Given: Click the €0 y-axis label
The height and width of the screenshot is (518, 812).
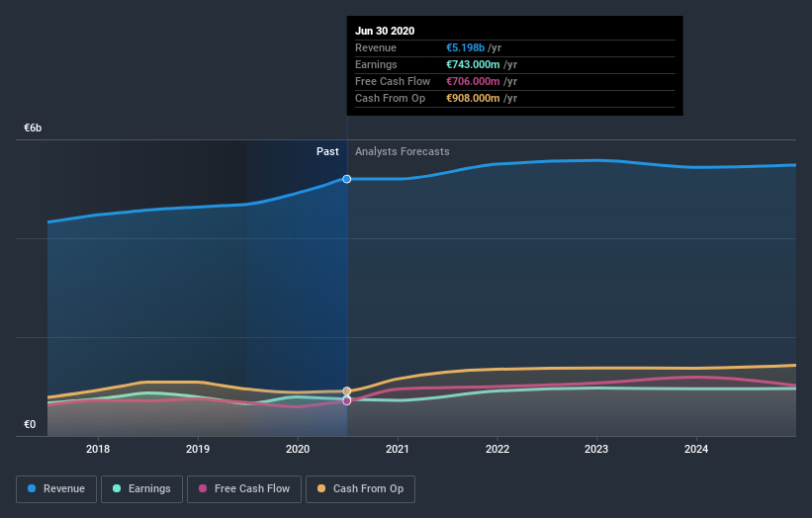Looking at the screenshot, I should coord(30,424).
